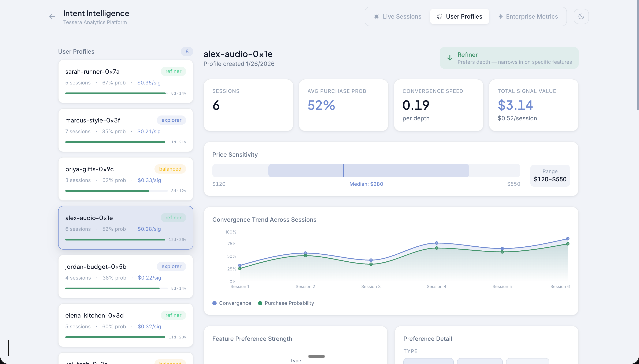The image size is (639, 364).
Task: Click the Live Sessions radio icon
Action: point(376,16)
